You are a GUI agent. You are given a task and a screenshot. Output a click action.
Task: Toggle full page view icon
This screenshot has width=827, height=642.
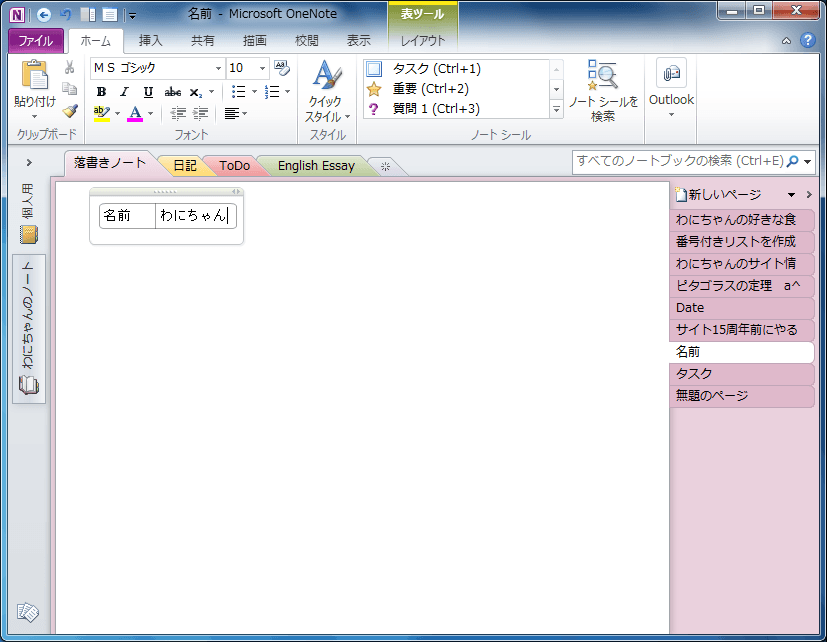[x=110, y=15]
